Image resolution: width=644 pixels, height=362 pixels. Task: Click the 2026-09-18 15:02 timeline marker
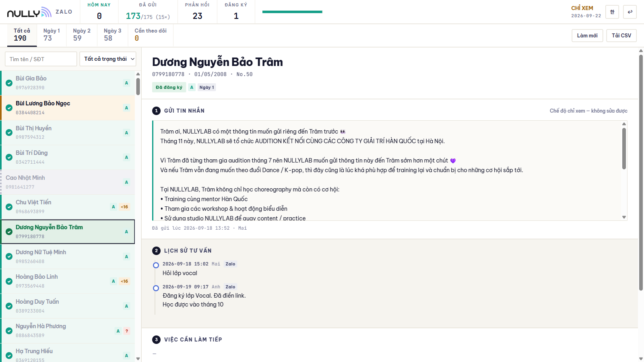pos(156,265)
